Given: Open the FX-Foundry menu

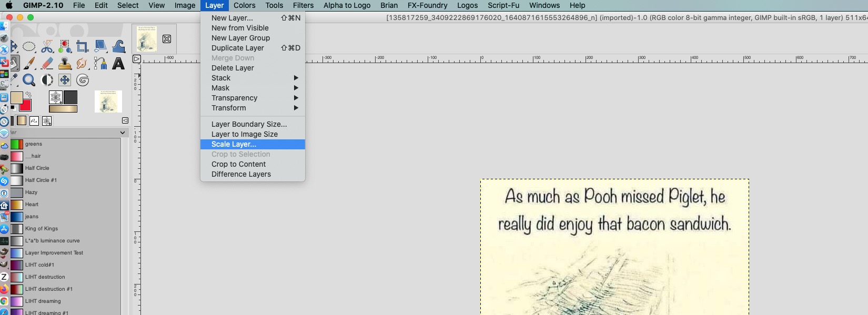Looking at the screenshot, I should [x=427, y=5].
